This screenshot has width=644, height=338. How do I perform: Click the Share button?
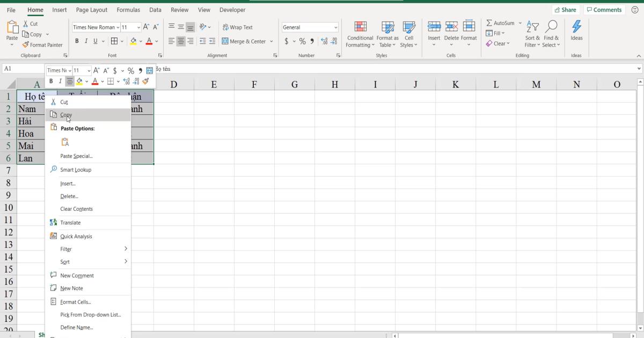566,9
